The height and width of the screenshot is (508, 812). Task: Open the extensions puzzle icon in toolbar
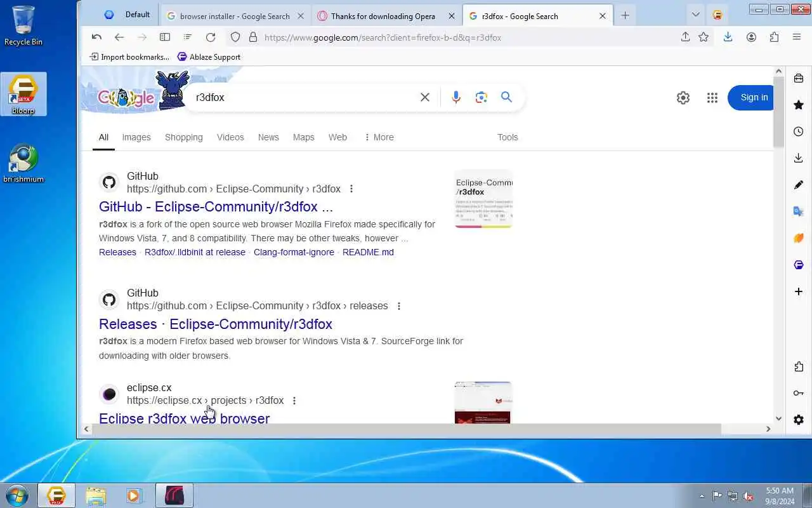(774, 37)
